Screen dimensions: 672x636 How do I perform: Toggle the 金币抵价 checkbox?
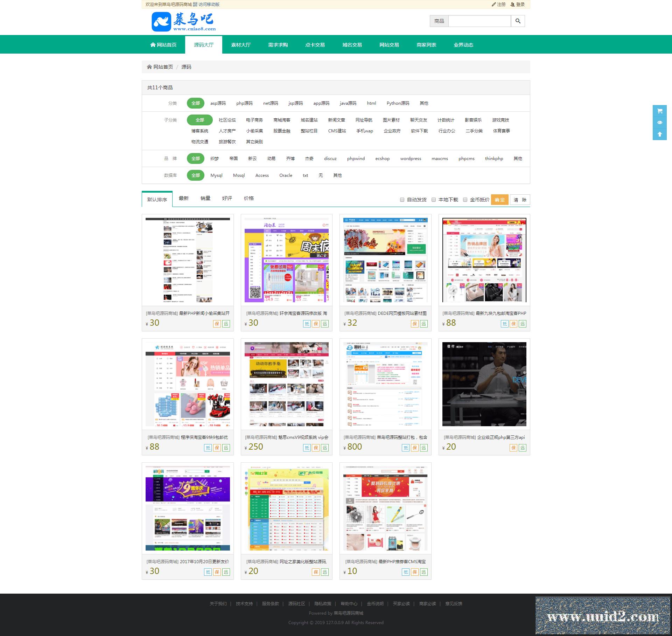click(x=465, y=200)
